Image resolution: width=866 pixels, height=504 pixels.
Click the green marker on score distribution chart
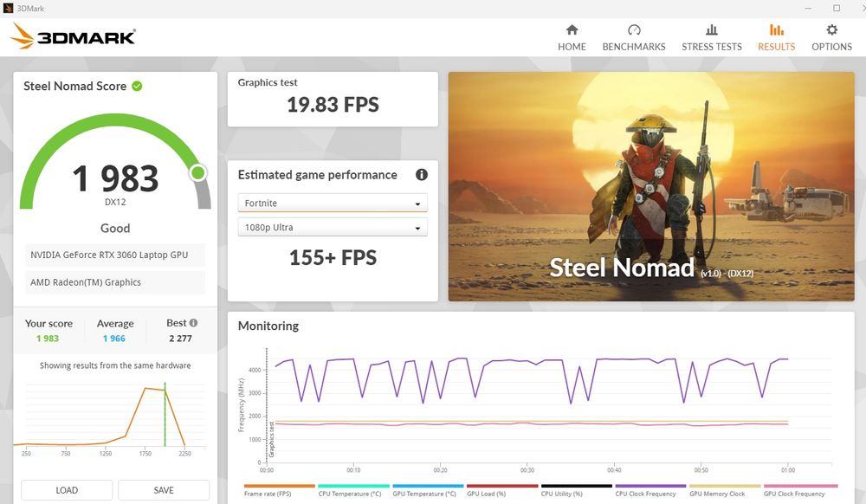point(165,414)
